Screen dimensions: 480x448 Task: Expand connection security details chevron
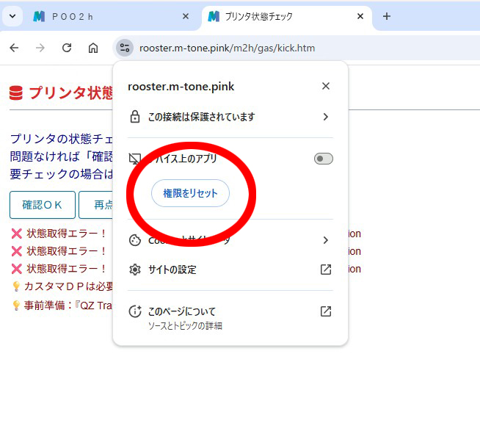pos(326,117)
